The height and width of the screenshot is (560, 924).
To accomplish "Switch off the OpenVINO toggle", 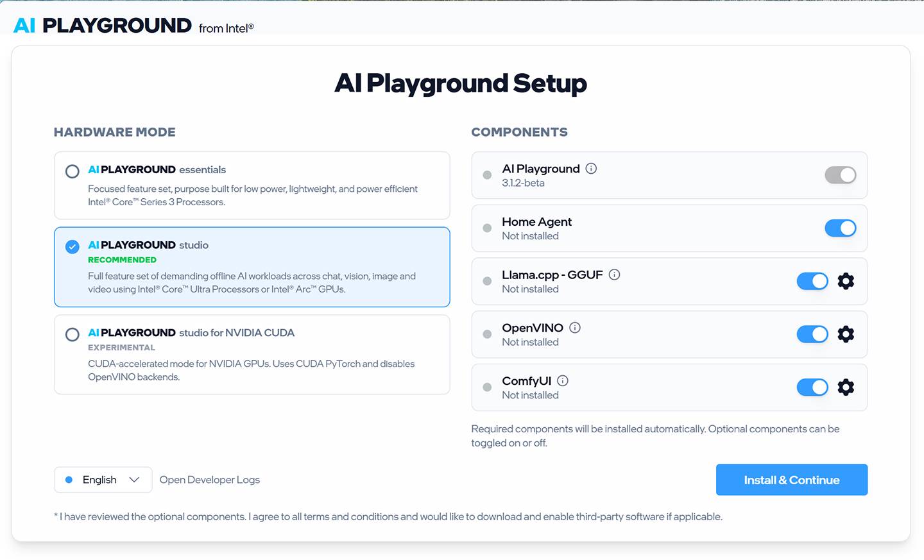I will click(812, 334).
